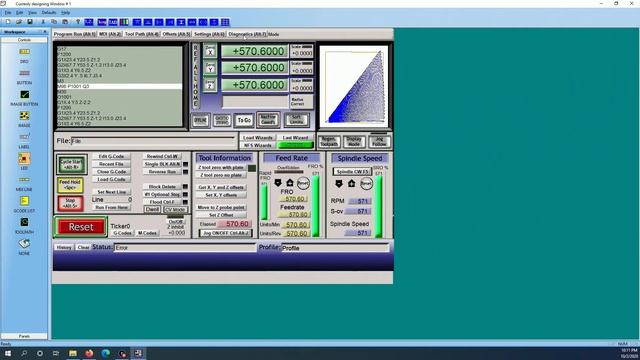
Task: Select the BUTTON control in Workspace
Action: pos(24,73)
